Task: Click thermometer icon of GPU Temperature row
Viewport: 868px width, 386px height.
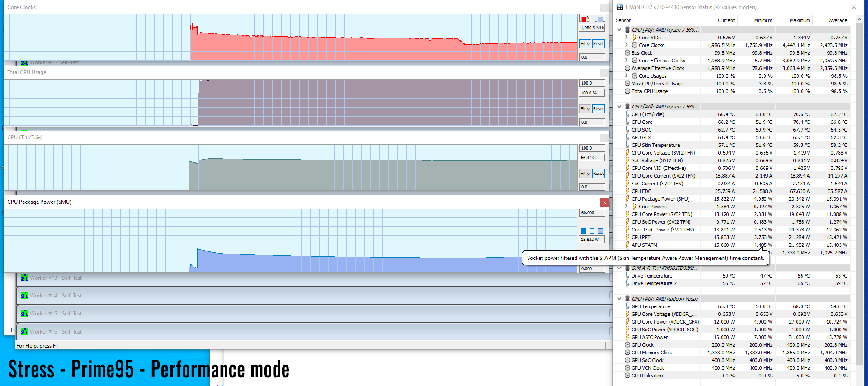Action: [x=627, y=306]
